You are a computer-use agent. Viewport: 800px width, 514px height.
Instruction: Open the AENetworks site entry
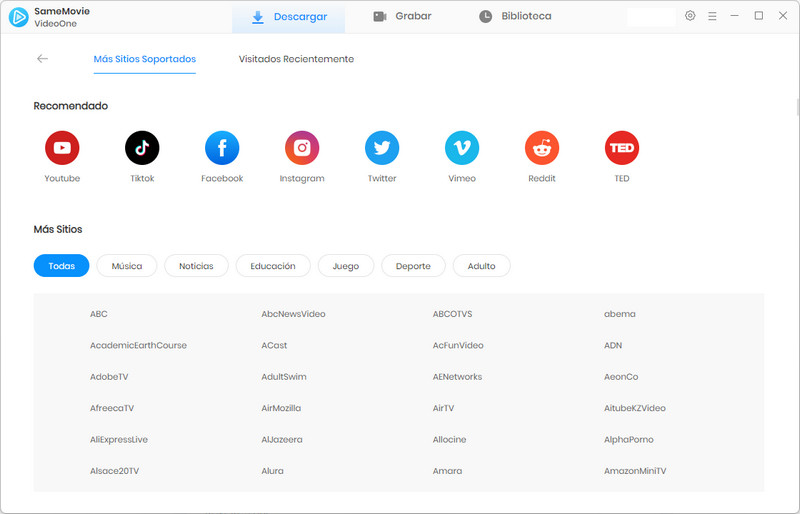pyautogui.click(x=457, y=377)
